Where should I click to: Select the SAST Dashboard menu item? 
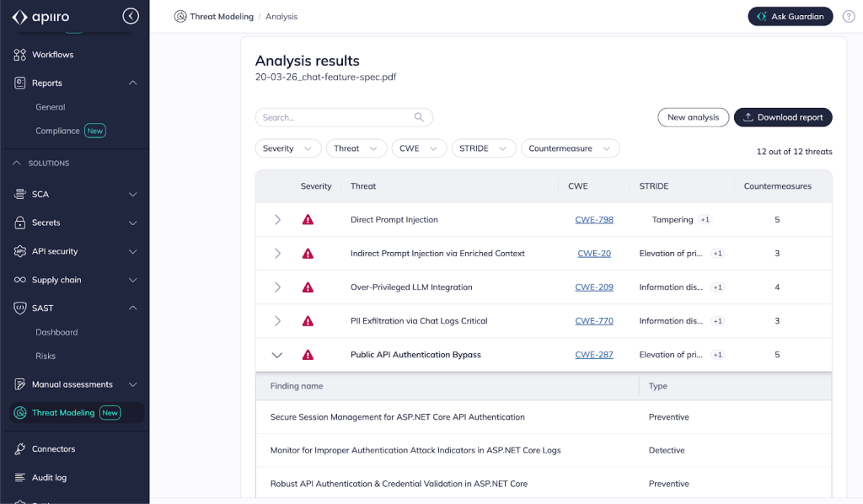(x=56, y=332)
